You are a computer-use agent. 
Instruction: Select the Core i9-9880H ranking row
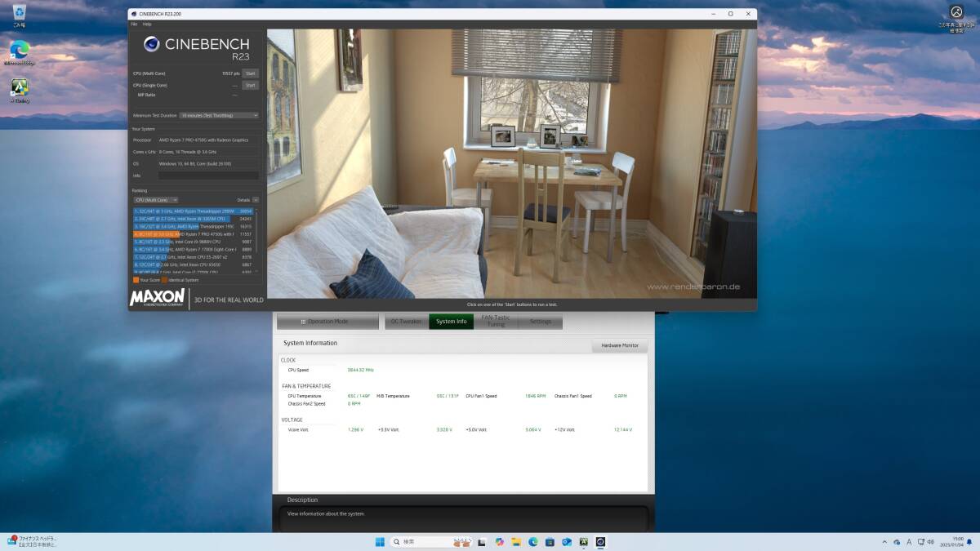click(x=193, y=242)
